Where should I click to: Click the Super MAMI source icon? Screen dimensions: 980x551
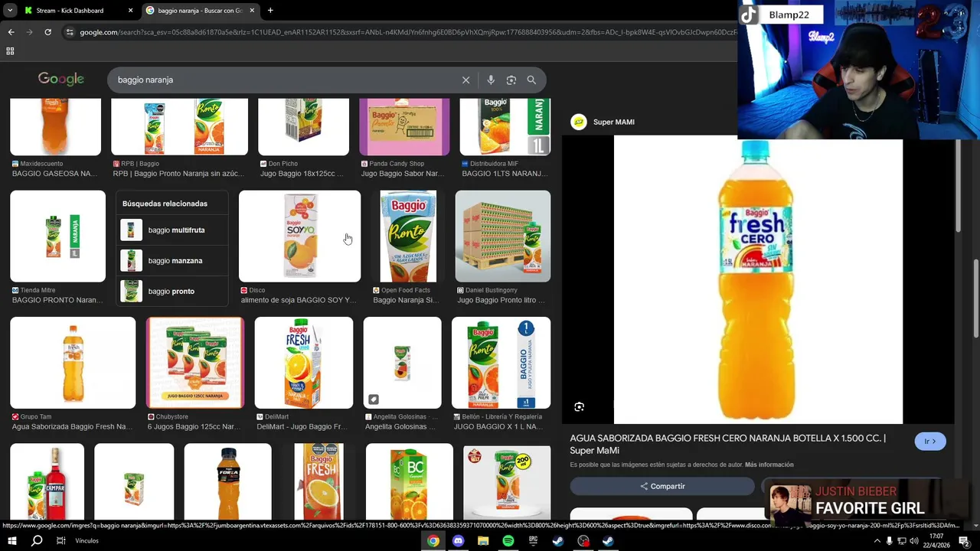pyautogui.click(x=579, y=122)
